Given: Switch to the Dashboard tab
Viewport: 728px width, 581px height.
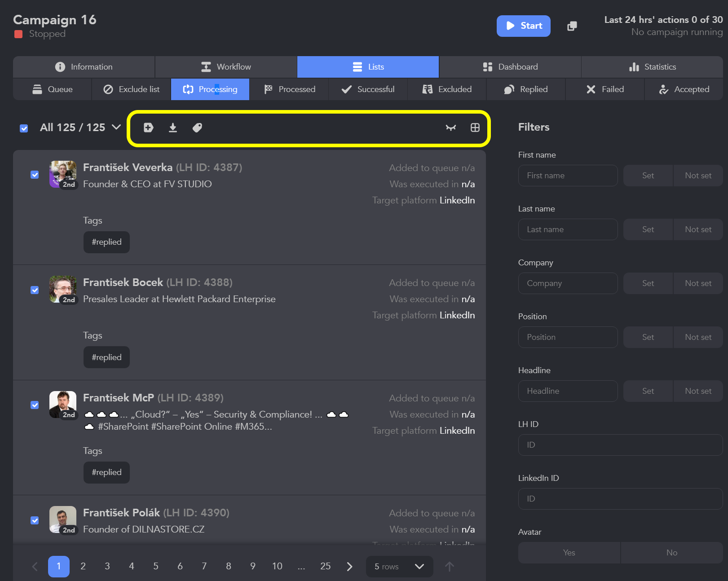Looking at the screenshot, I should point(511,66).
